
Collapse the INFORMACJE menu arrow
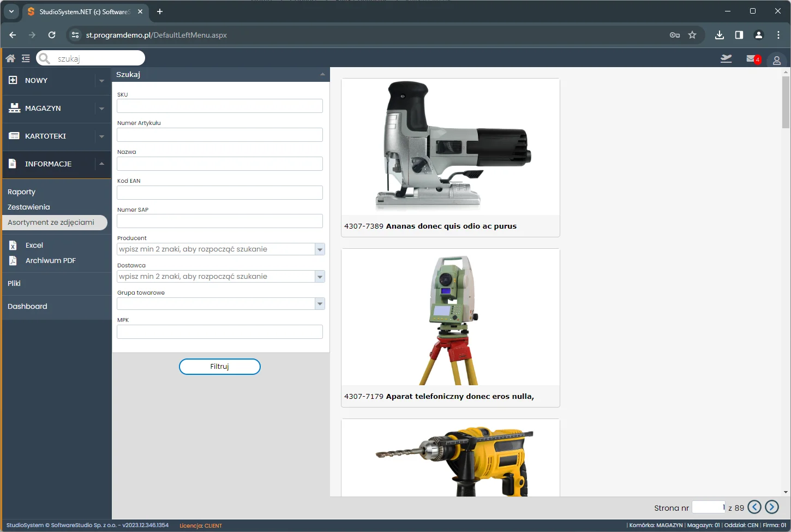coord(101,164)
